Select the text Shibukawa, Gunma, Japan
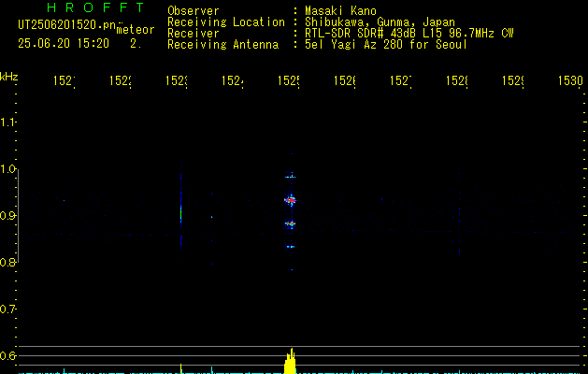Image resolution: width=588 pixels, height=374 pixels. click(380, 22)
